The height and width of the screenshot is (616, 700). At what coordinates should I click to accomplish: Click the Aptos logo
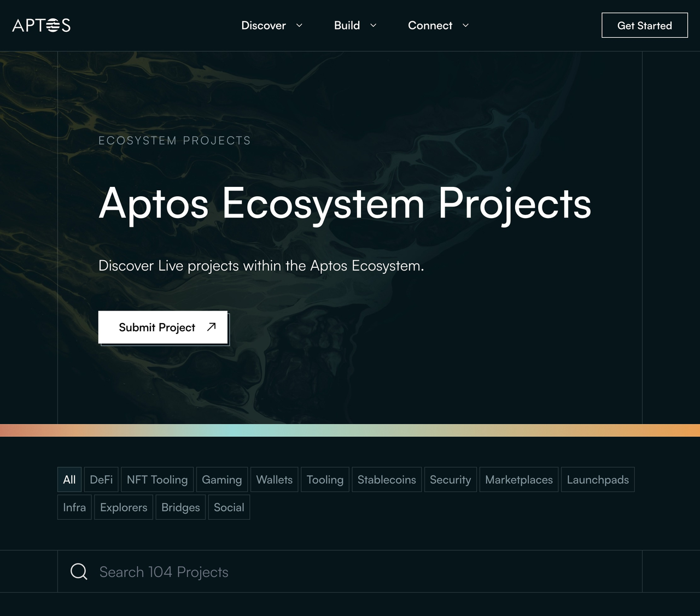click(41, 25)
